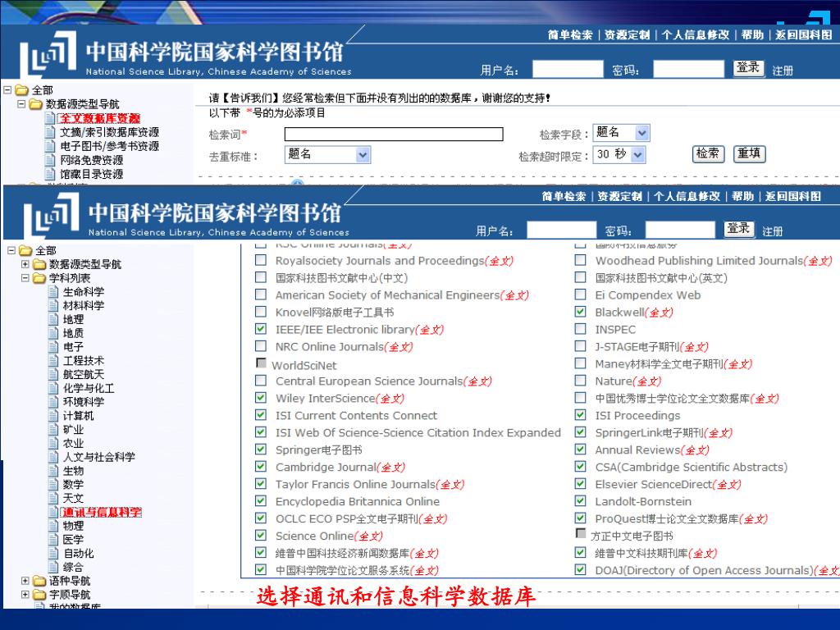Click the 检索词 input field
The image size is (840, 630).
pos(394,134)
